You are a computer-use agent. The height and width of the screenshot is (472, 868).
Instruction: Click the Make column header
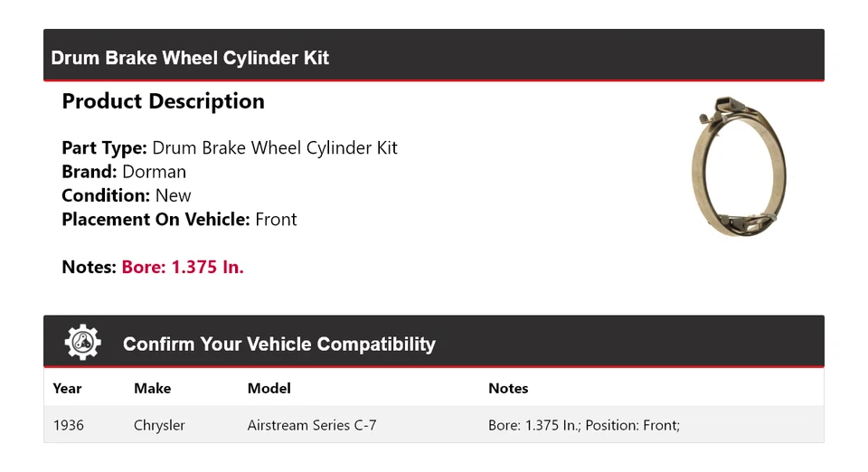(x=152, y=388)
